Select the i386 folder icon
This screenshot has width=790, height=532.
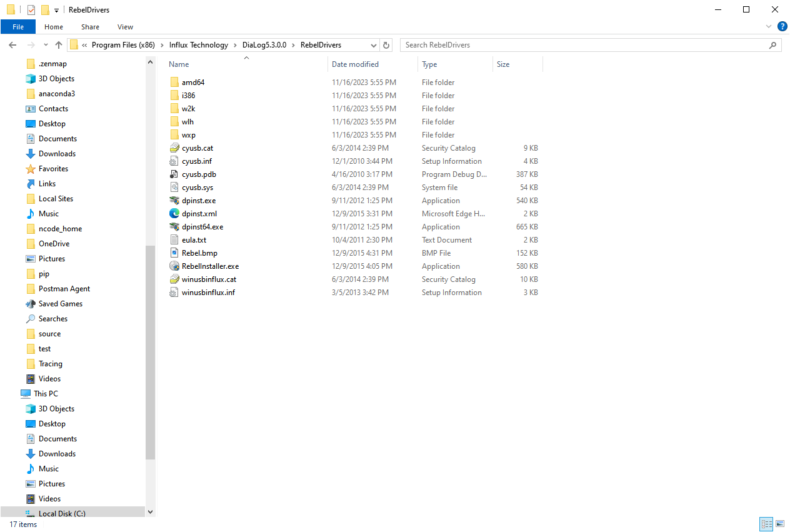[174, 96]
